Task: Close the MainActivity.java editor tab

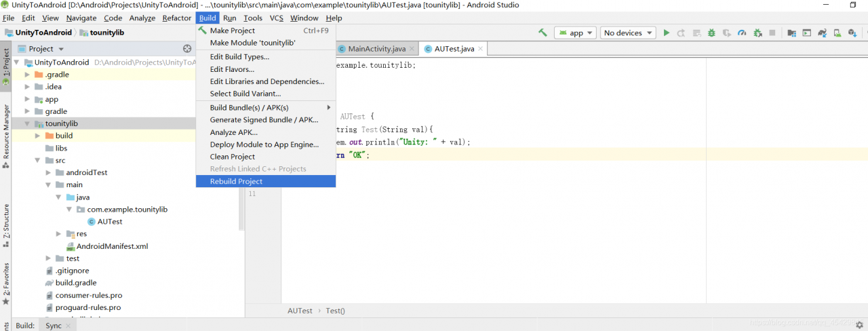Action: 412,49
